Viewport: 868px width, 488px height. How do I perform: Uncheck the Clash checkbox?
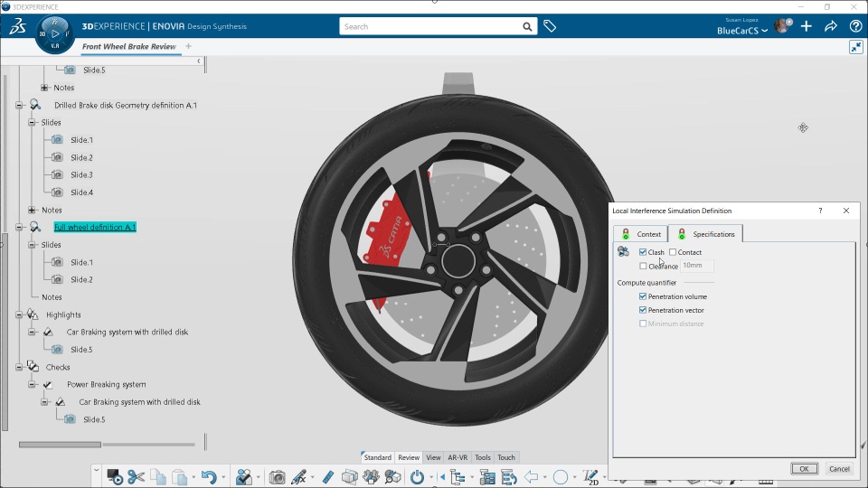[643, 252]
